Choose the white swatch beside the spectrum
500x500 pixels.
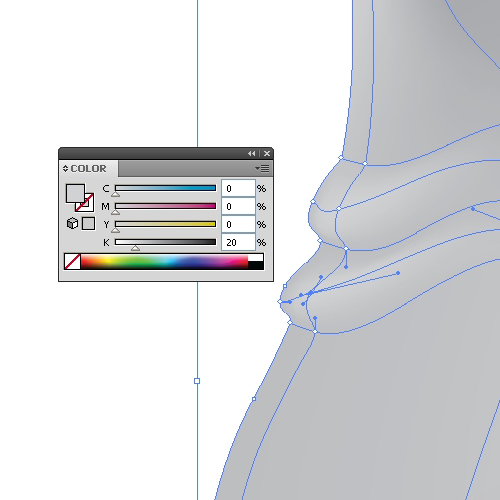(x=256, y=258)
